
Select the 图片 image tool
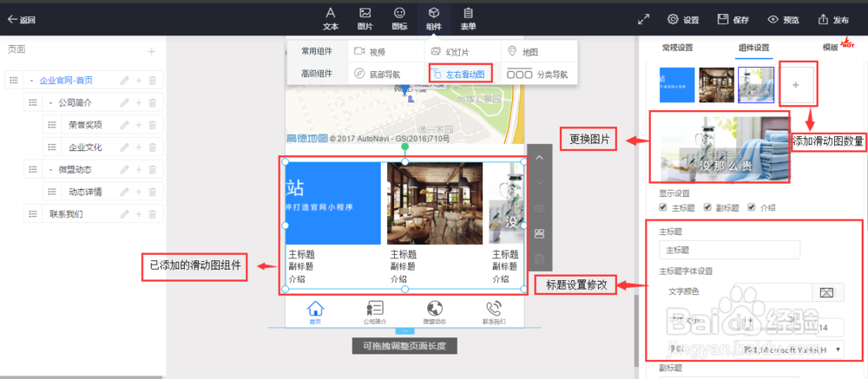click(x=365, y=18)
